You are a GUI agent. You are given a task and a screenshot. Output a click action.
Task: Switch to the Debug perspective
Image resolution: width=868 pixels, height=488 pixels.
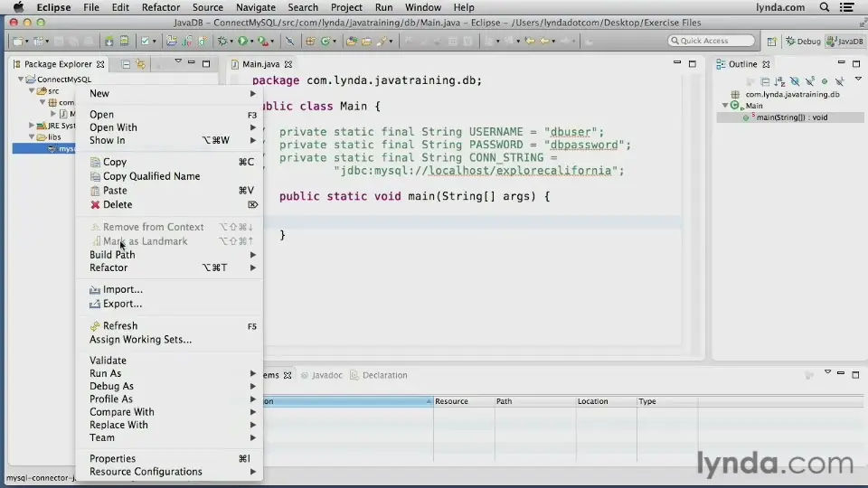(803, 41)
